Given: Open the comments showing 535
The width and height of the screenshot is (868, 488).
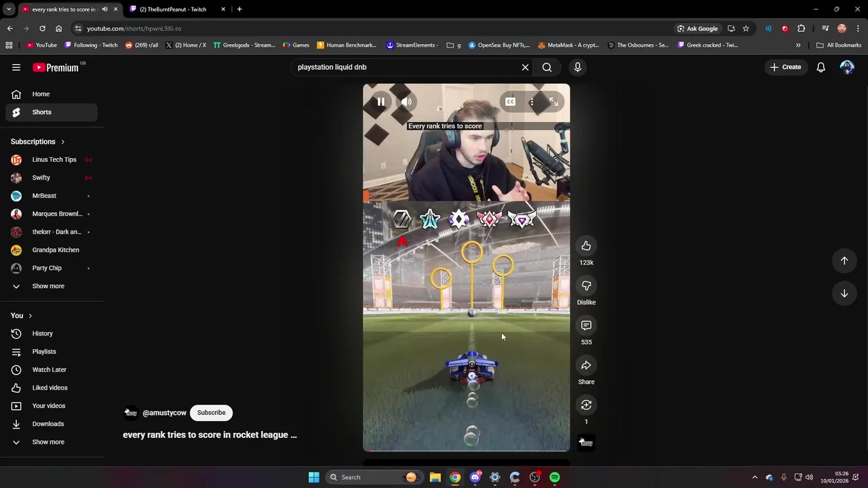Looking at the screenshot, I should [586, 326].
